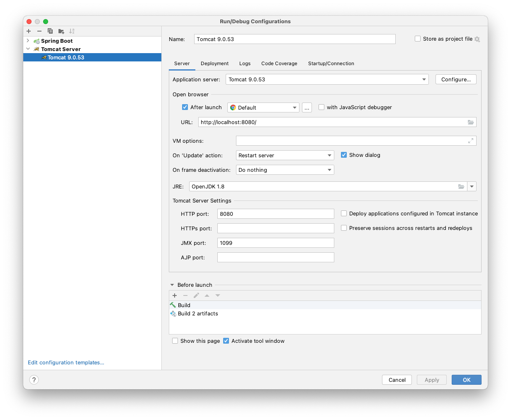
Task: Select Tomcat 9.0.53 configuration in tree
Action: coord(92,57)
